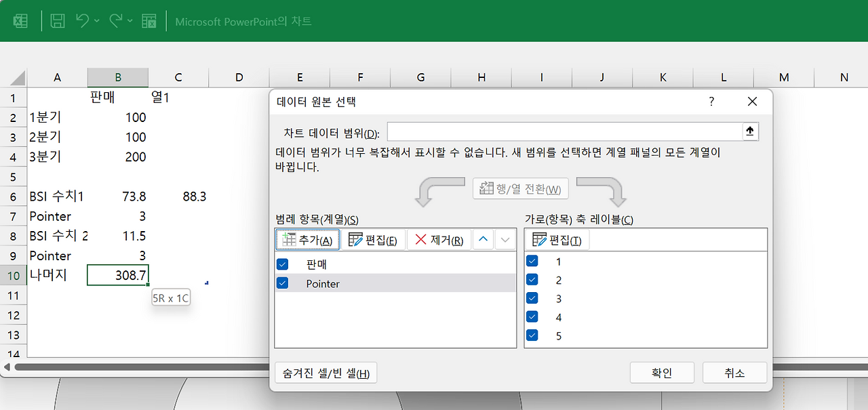Uncheck axis label 3 checkbox

[532, 298]
